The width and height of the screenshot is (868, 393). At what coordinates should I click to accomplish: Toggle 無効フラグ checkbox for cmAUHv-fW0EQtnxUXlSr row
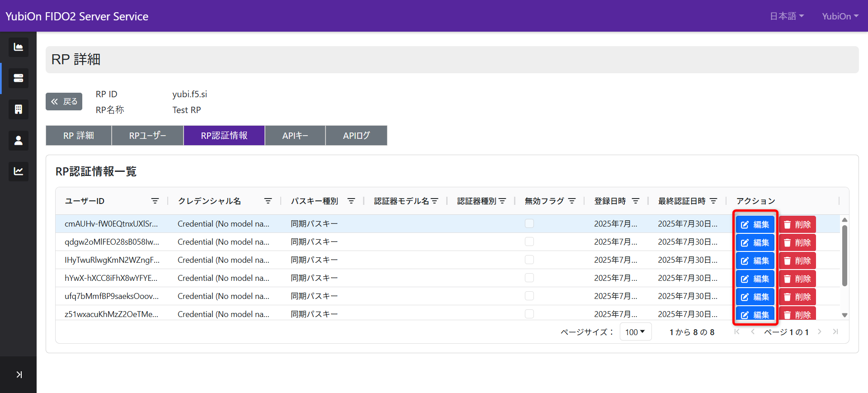(x=529, y=223)
